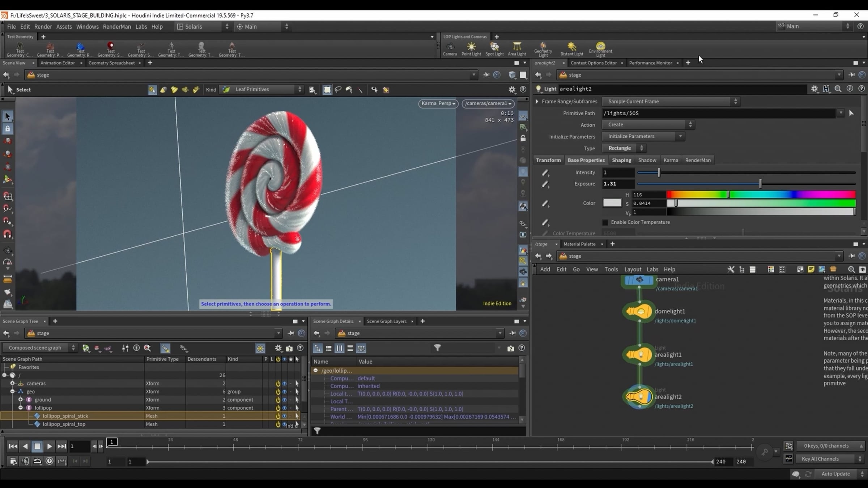
Task: Jump to last frame in playbar
Action: [x=62, y=446]
